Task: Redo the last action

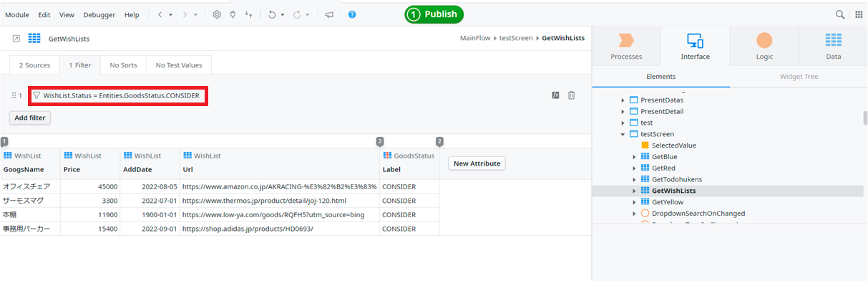Action: click(x=297, y=14)
